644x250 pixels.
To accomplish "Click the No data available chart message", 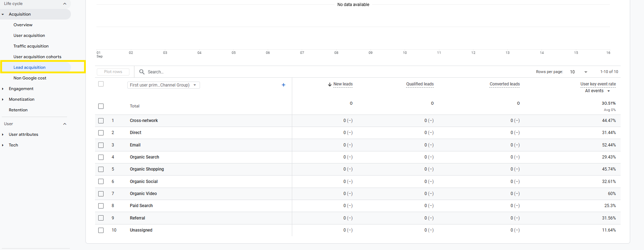I will 353,5.
